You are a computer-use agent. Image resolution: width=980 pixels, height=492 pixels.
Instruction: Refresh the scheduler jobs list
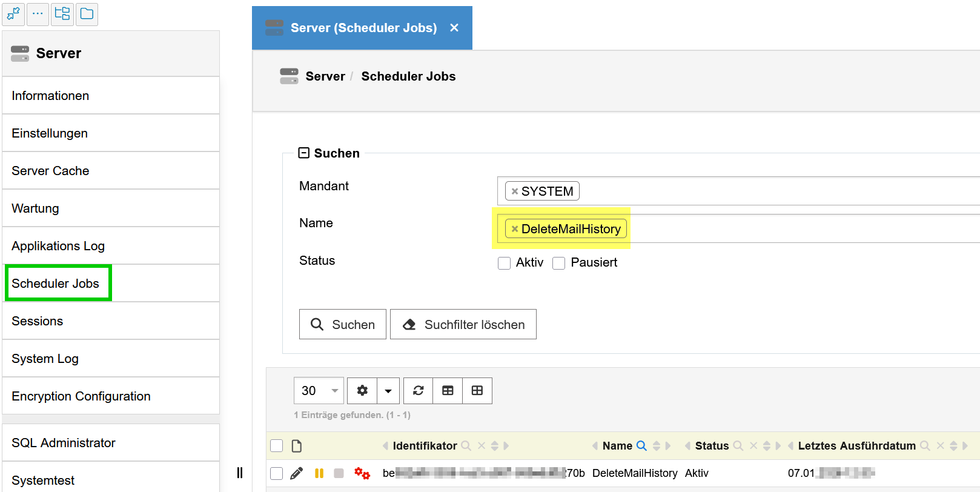[x=418, y=391]
